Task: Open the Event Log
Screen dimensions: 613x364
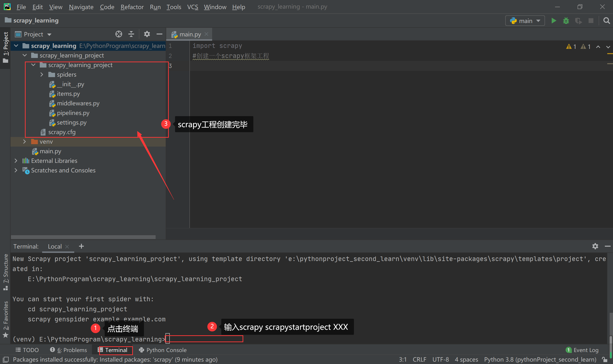Action: point(582,350)
